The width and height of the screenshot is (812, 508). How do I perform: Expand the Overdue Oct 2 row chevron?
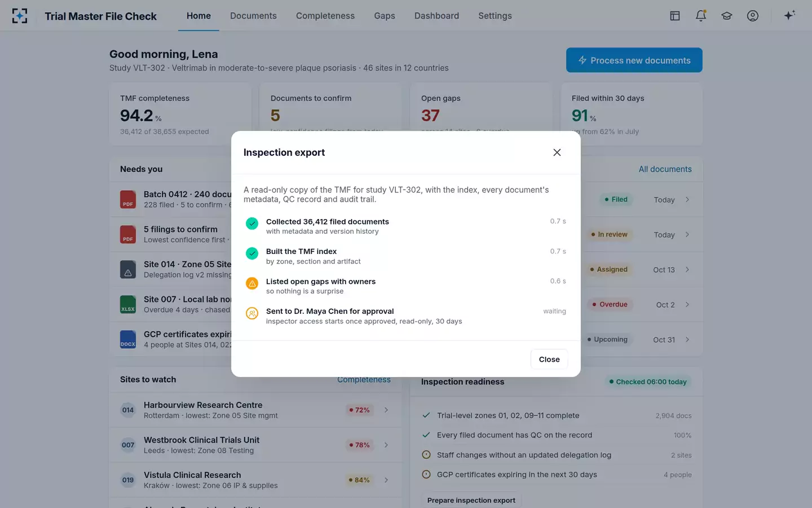coord(687,304)
